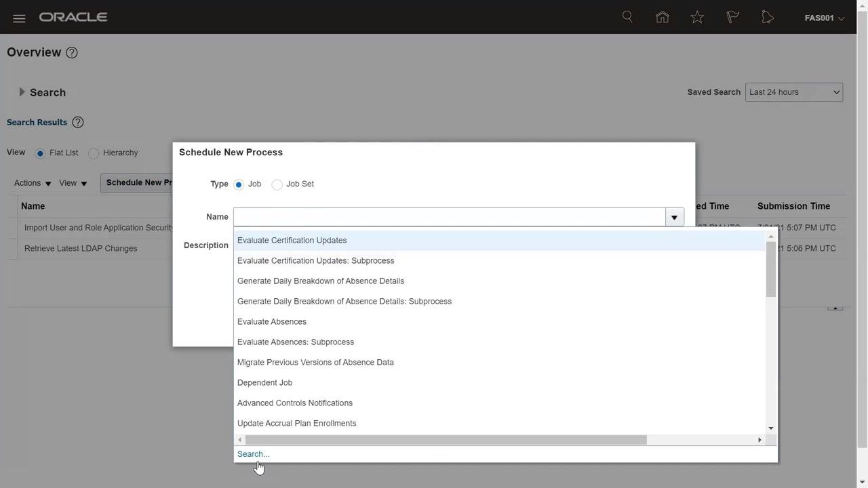Choose Evaluate Absences from the list
Screen dimensions: 868x488
[x=499, y=322]
